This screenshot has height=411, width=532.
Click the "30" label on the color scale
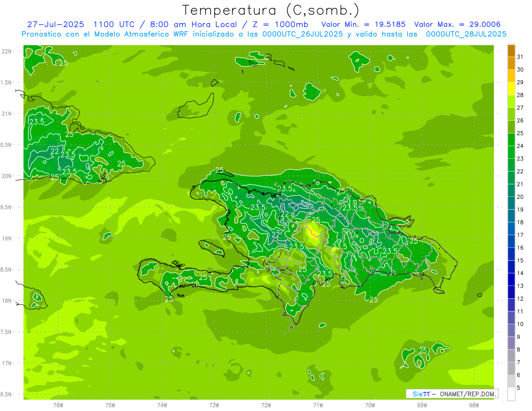coord(520,70)
